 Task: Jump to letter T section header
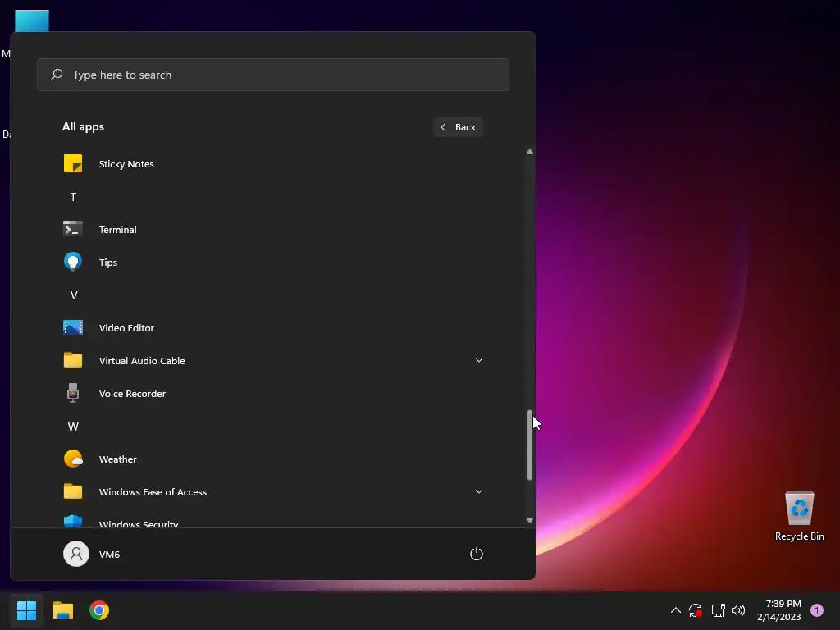coord(73,197)
